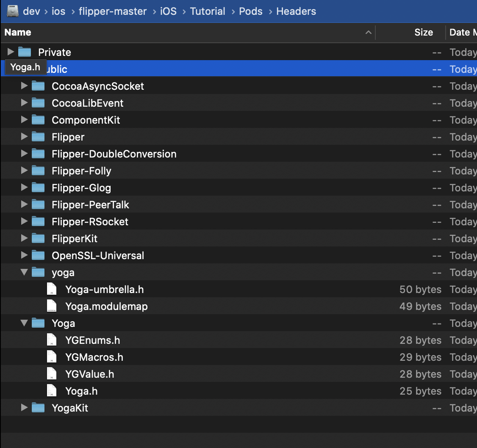Collapse the lowercase yoga folder triangle
The image size is (477, 448).
pyautogui.click(x=24, y=272)
